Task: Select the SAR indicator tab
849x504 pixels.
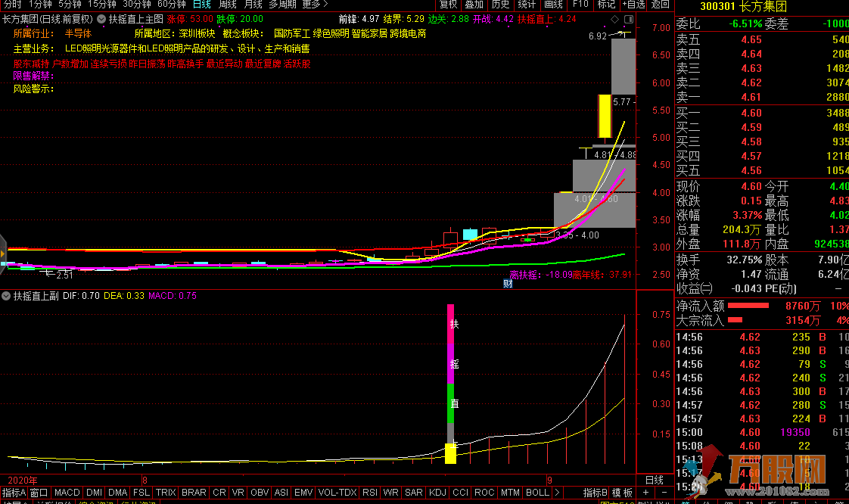Action: point(414,493)
